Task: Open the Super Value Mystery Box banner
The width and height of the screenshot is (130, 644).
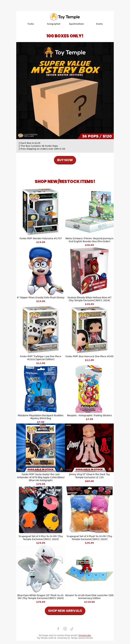Action: (x=65, y=90)
